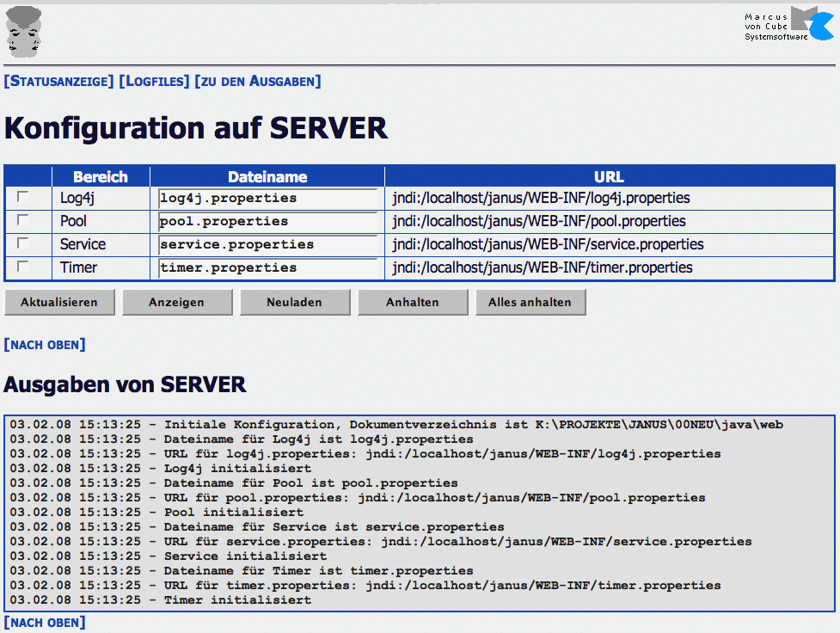Go to the Logfiles page link
Image resolution: width=840 pixels, height=633 pixels.
[154, 82]
